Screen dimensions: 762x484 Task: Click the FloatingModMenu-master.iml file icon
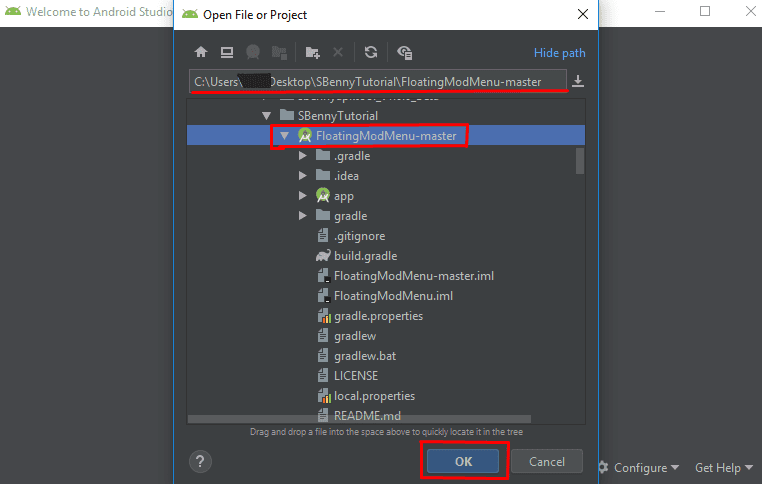tap(324, 276)
